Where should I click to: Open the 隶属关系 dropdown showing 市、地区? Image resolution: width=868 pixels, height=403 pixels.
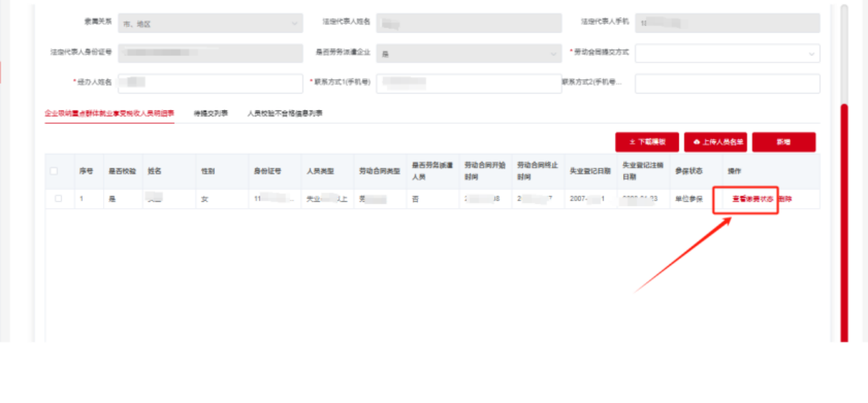pyautogui.click(x=210, y=22)
